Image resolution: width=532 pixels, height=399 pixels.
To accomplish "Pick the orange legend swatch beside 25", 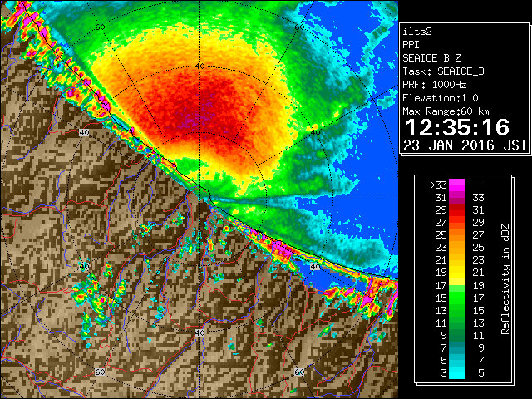I will [457, 235].
